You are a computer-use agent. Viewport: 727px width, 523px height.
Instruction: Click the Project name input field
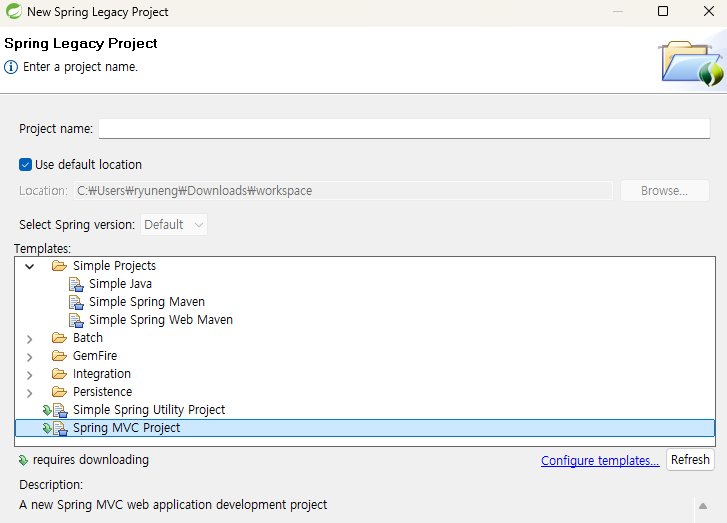pyautogui.click(x=404, y=128)
